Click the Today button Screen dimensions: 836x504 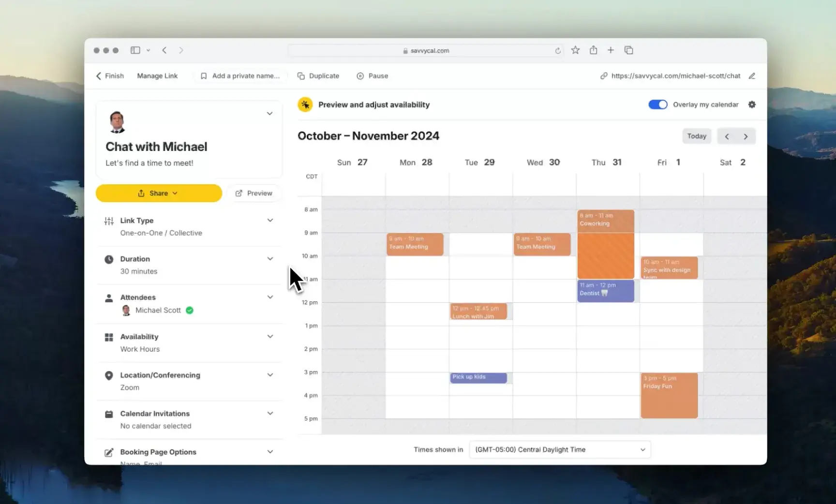pos(696,136)
